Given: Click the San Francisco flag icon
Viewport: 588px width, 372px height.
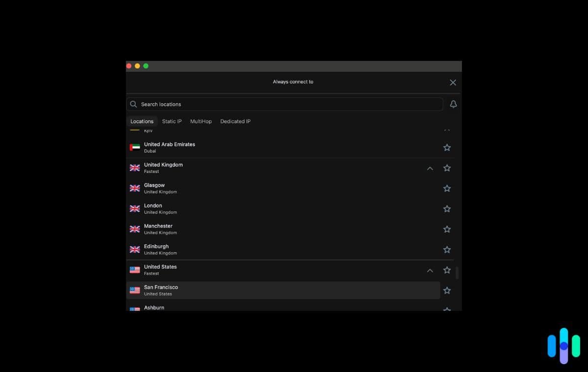Looking at the screenshot, I should click(x=135, y=290).
